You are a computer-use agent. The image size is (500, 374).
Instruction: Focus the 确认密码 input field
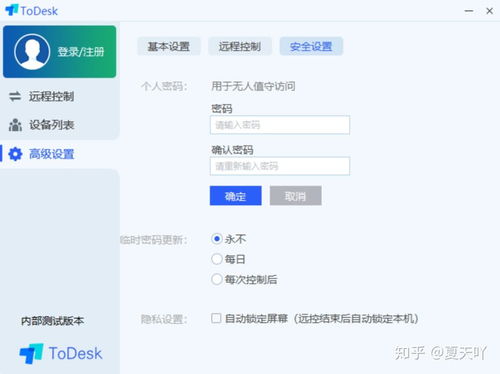[280, 166]
